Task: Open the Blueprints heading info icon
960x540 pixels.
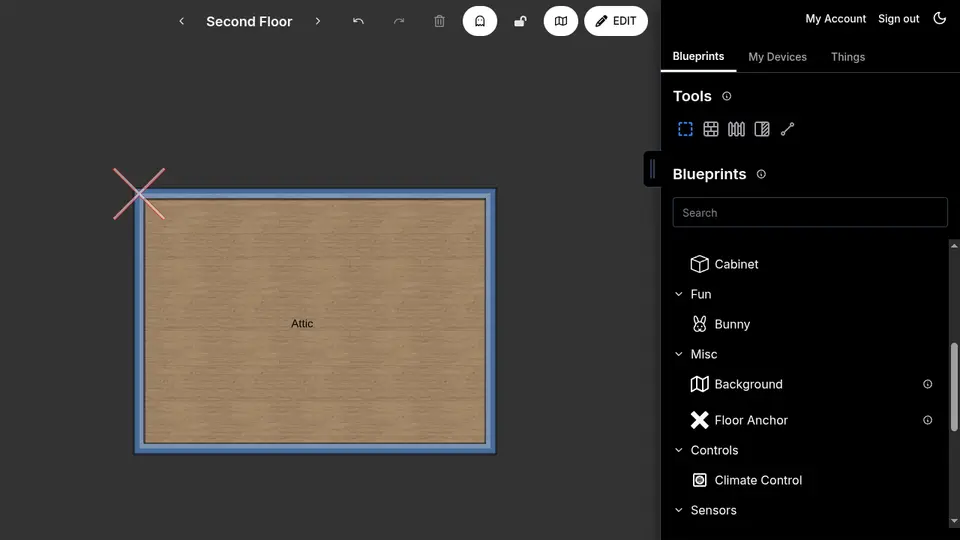Action: (761, 174)
